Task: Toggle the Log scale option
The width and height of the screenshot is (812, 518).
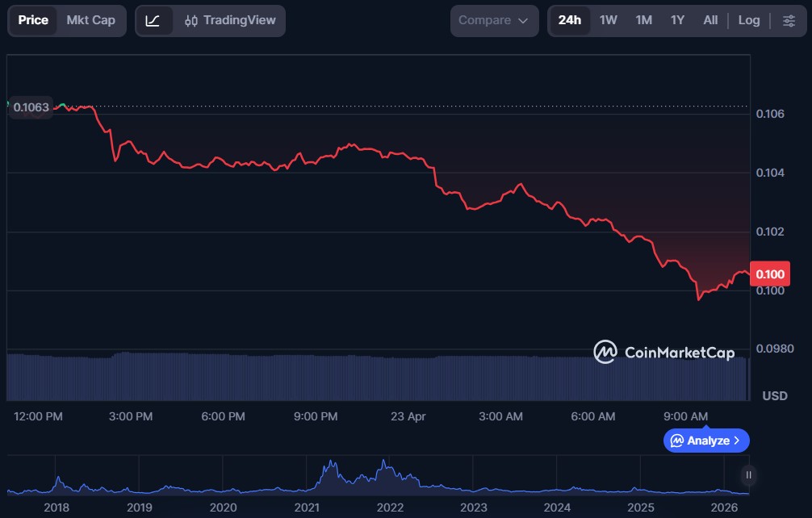Action: tap(748, 20)
